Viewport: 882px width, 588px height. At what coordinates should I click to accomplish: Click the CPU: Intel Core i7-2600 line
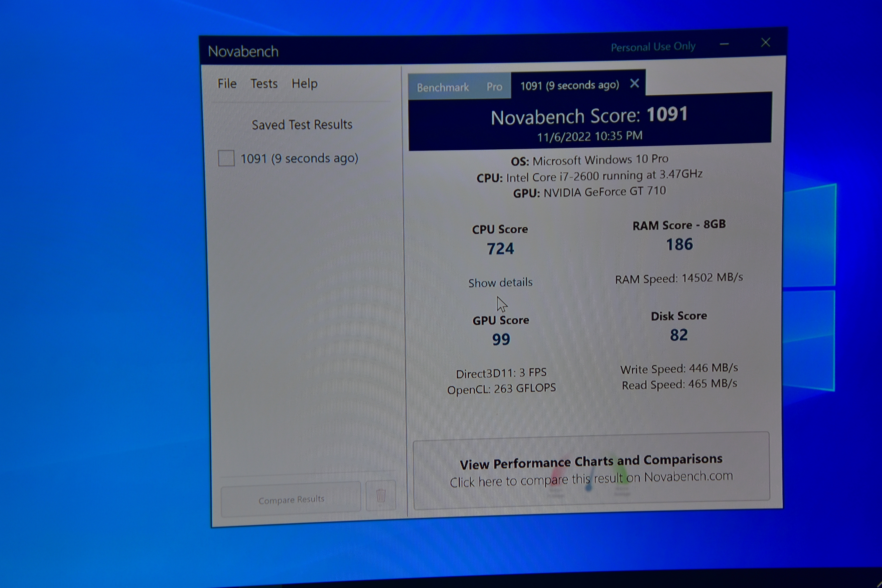pyautogui.click(x=589, y=176)
